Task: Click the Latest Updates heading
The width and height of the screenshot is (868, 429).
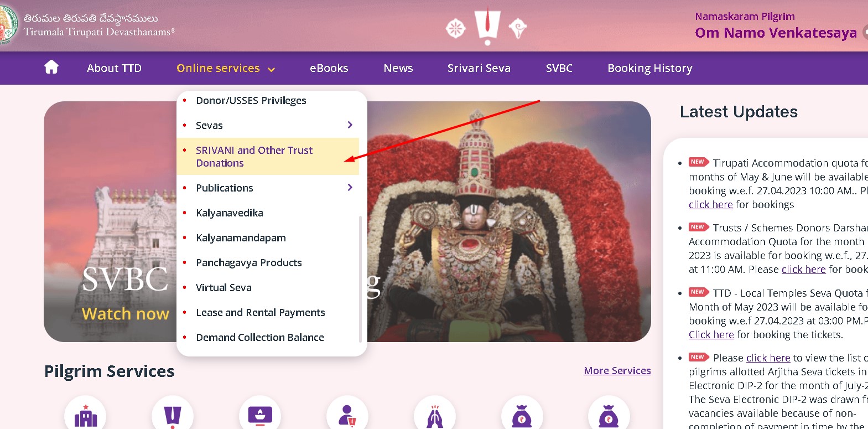Action: click(x=739, y=112)
